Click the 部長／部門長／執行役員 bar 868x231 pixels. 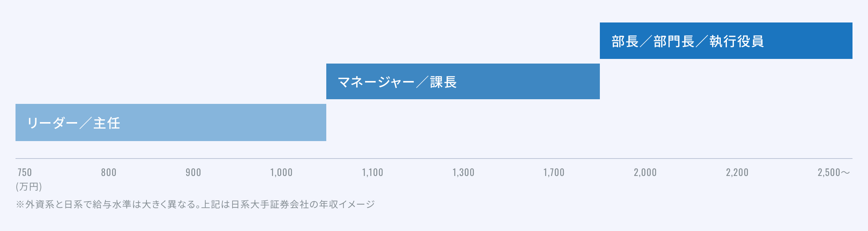point(726,41)
